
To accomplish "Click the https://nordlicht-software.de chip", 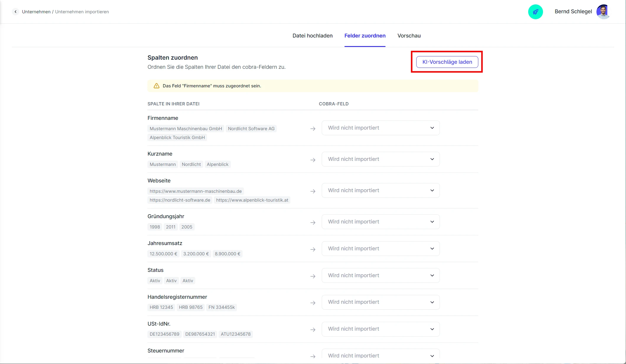I will (180, 200).
